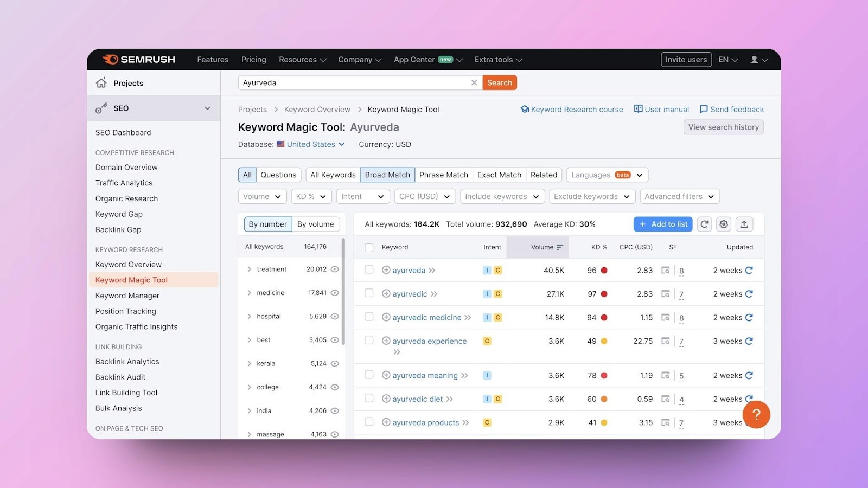Open the user account icon menu
Screen dimensions: 868x488
click(759, 60)
